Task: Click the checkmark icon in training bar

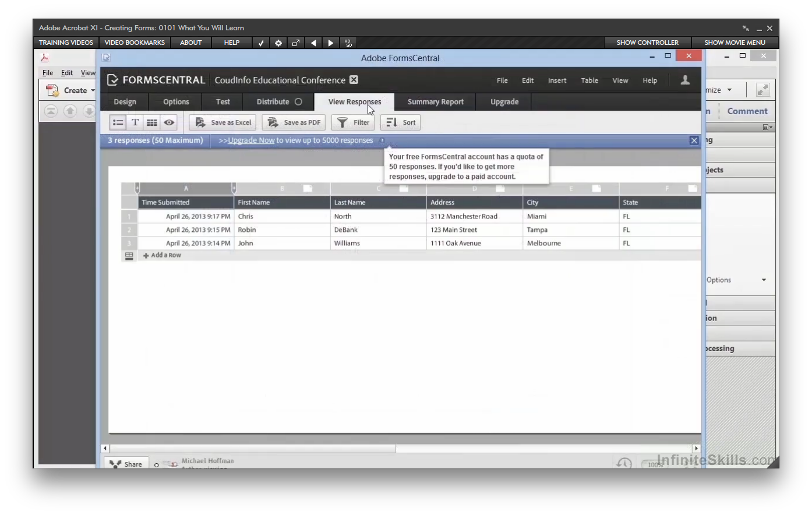Action: tap(261, 43)
